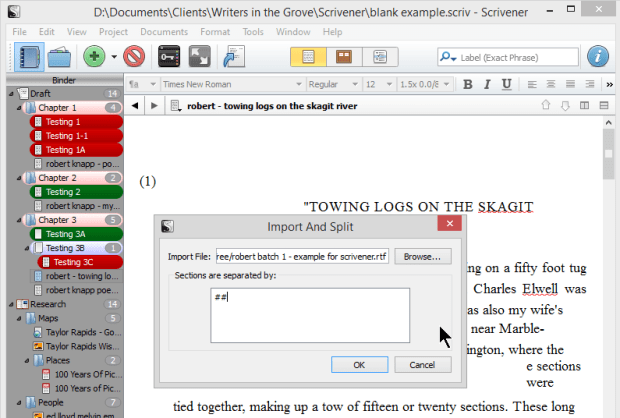Open the Help menu
This screenshot has height=418, width=620.
333,32
